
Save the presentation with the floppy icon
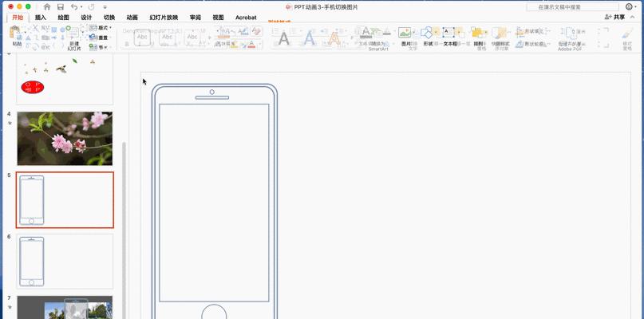(61, 6)
